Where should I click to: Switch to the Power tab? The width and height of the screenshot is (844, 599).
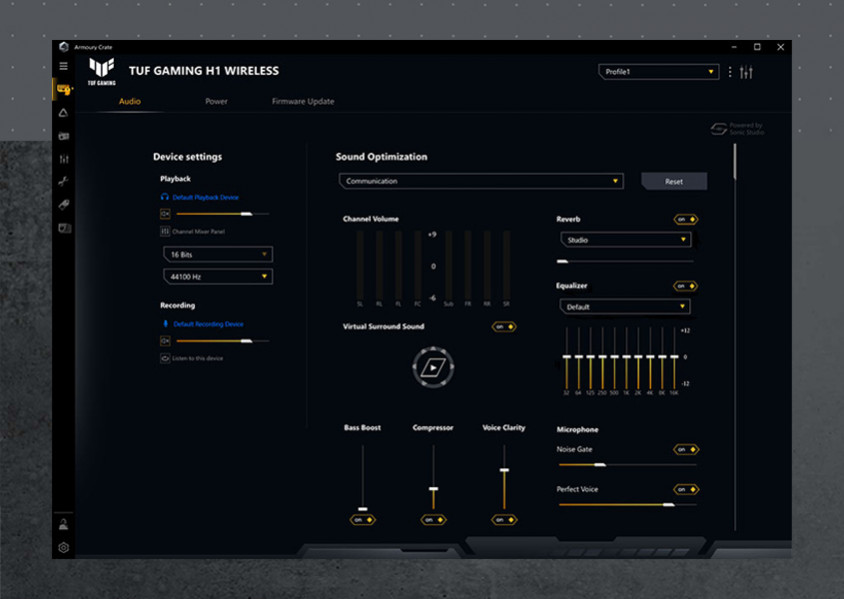point(216,101)
